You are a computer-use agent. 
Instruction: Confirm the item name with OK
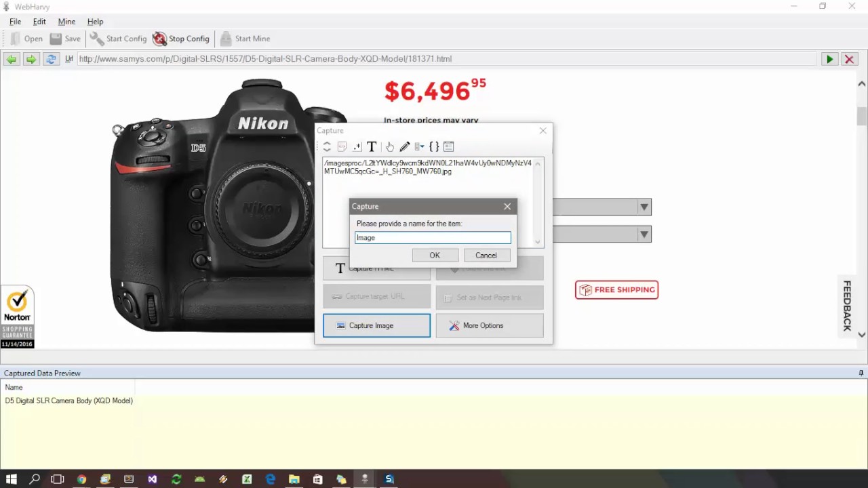click(435, 256)
